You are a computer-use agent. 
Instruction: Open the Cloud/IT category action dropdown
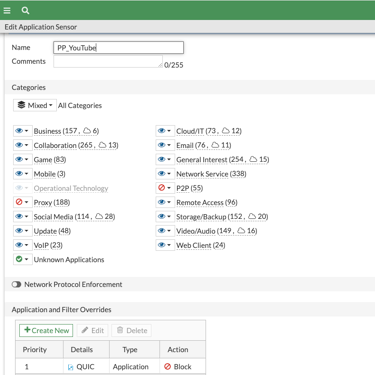click(x=165, y=131)
